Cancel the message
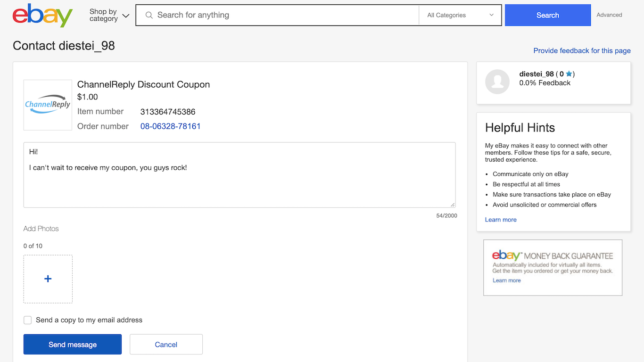644x362 pixels. [166, 345]
